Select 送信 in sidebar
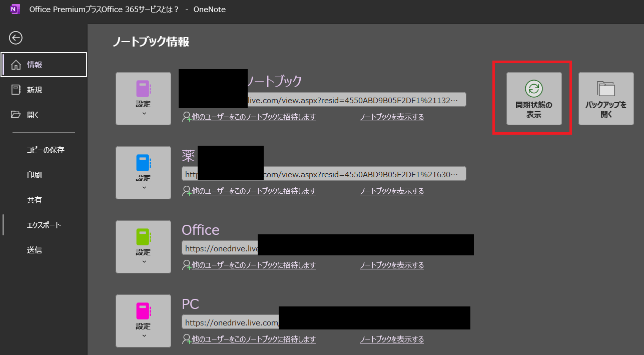The width and height of the screenshot is (644, 355). coord(35,250)
